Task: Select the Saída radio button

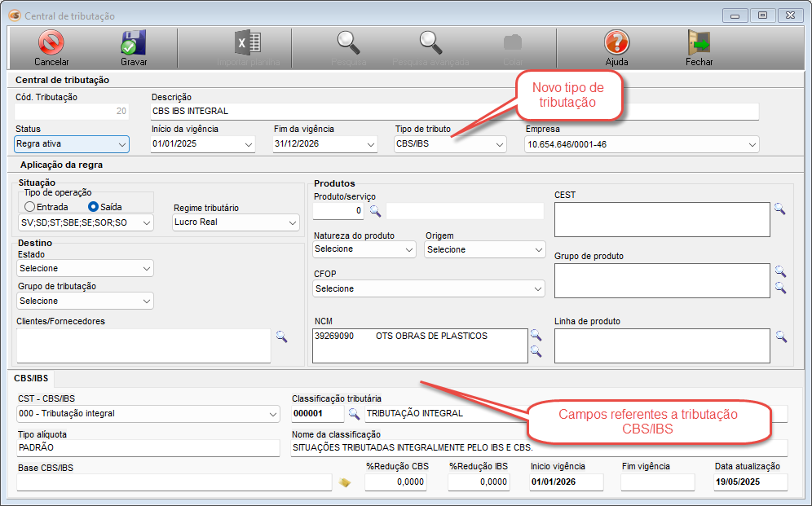Action: click(93, 207)
